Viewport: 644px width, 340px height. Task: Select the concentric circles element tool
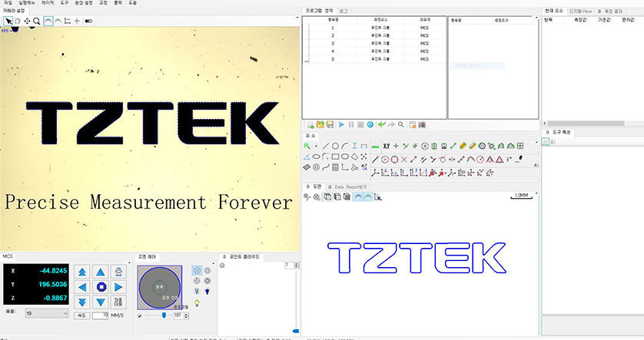coord(316,167)
